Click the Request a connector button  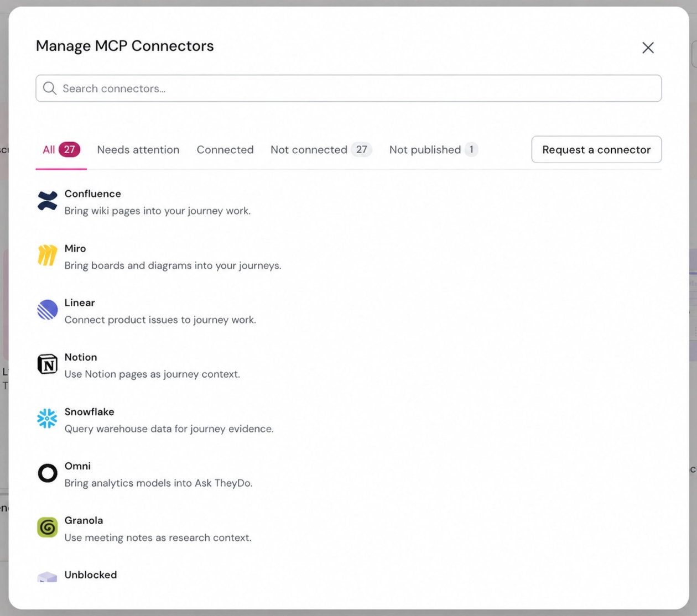(x=596, y=149)
